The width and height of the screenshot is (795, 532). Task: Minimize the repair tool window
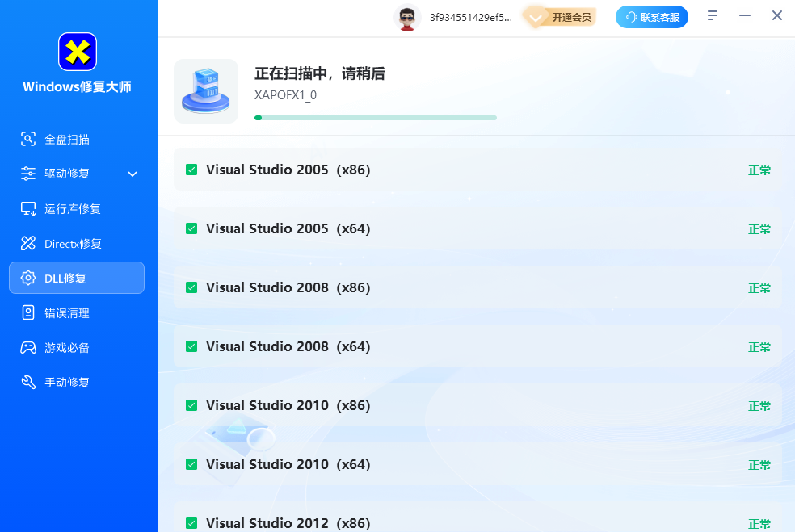coord(745,15)
